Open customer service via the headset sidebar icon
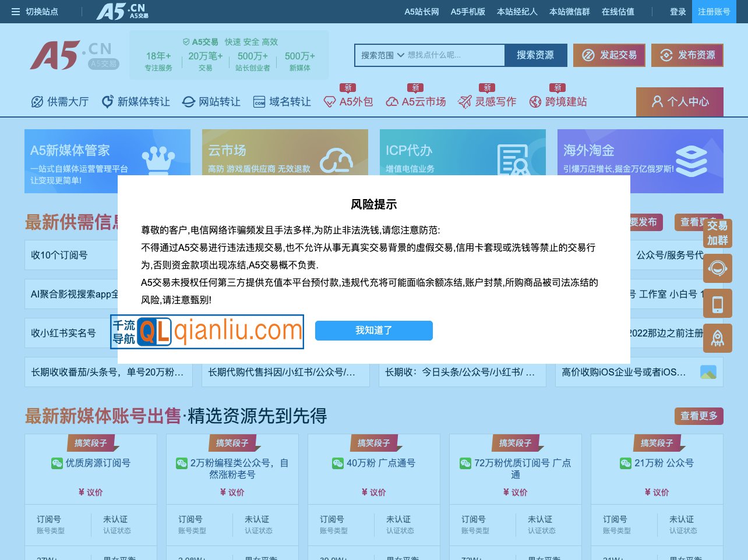 [717, 268]
